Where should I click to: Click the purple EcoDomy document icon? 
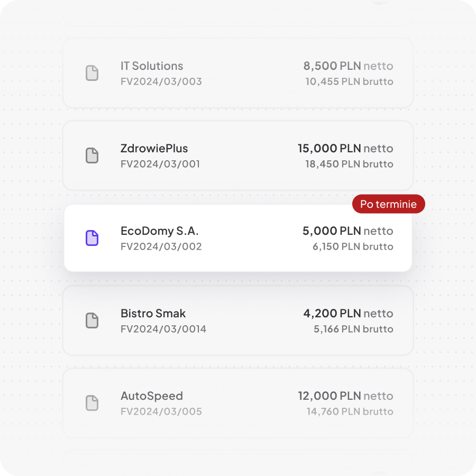point(92,238)
